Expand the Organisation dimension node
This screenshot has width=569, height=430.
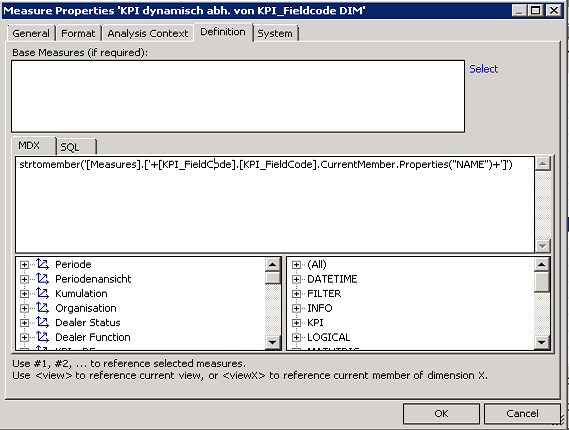tap(24, 308)
